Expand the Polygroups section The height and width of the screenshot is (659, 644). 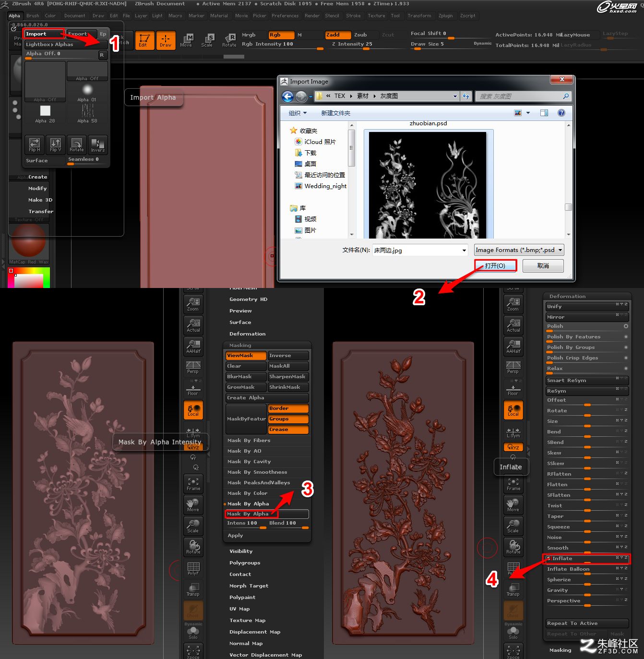tap(245, 563)
